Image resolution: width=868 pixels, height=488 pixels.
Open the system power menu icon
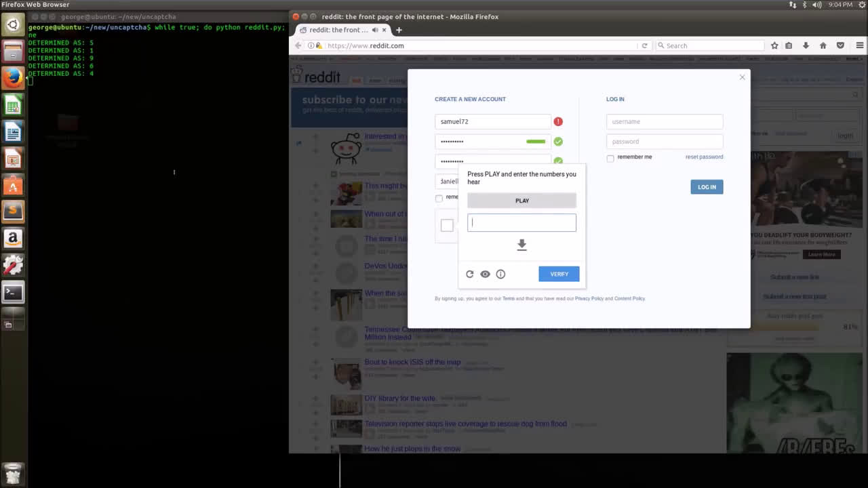[x=862, y=5]
